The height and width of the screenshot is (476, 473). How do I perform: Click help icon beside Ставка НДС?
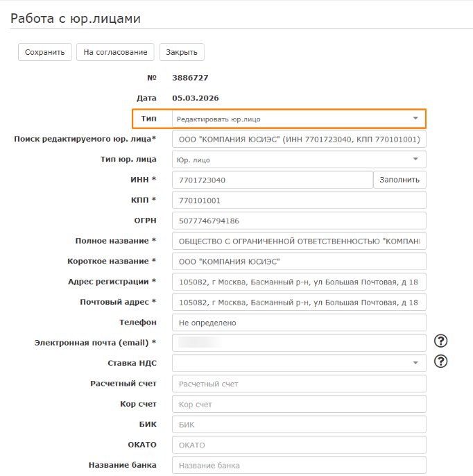click(x=440, y=362)
